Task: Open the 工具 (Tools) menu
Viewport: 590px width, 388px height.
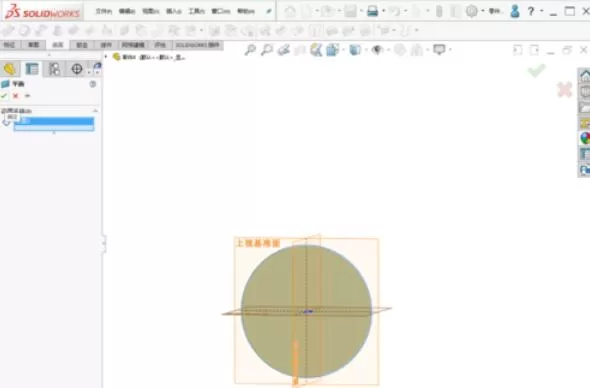Action: (x=197, y=11)
